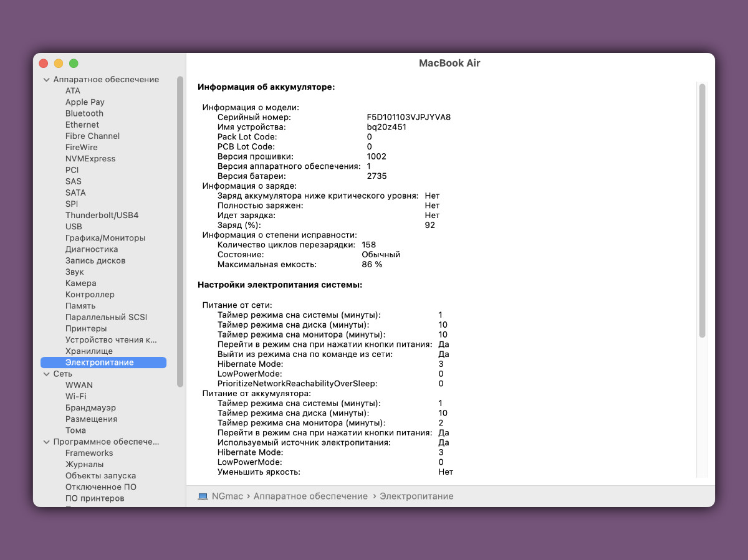Select Запись дисков entry
This screenshot has height=560, width=748.
[x=95, y=260]
